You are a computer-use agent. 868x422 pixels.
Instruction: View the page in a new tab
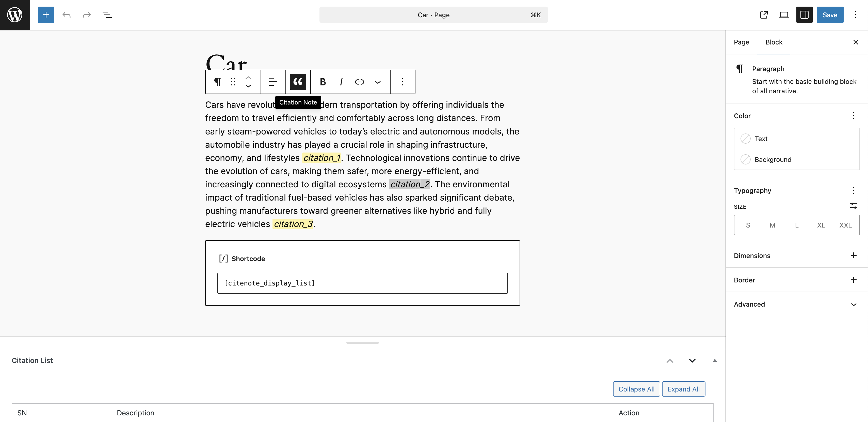(x=764, y=15)
